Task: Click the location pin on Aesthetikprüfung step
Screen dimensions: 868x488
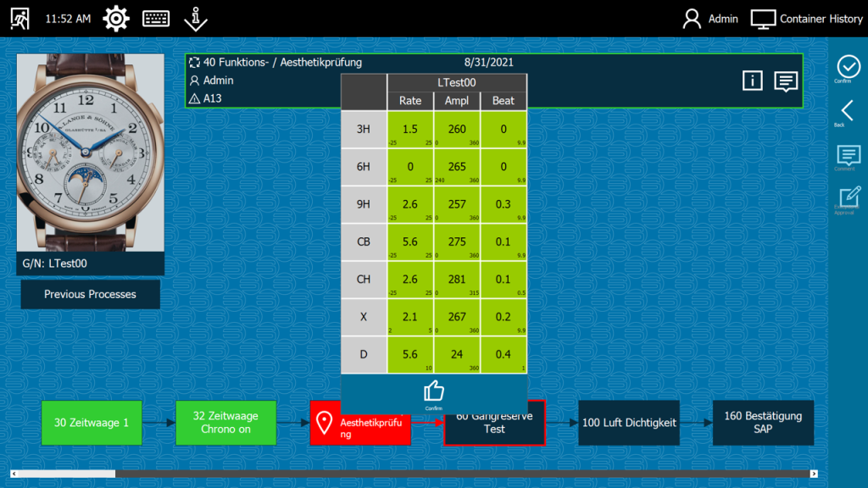Action: click(324, 423)
